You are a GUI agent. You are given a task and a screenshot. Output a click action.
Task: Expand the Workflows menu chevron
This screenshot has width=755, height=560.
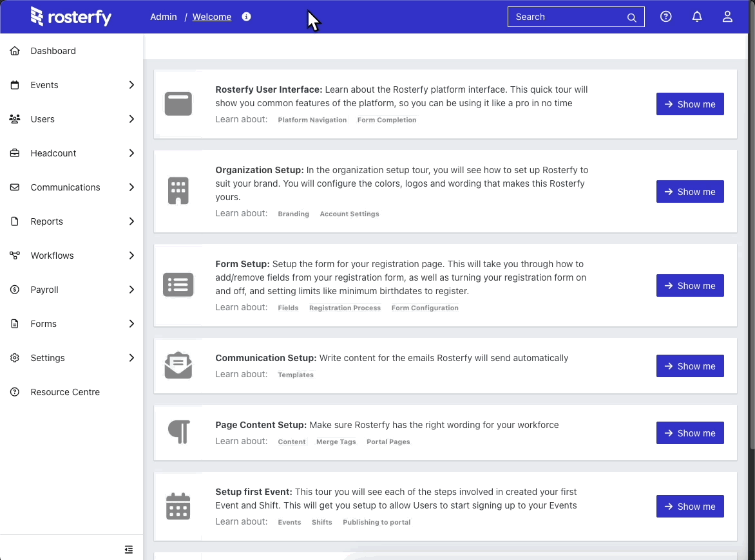pyautogui.click(x=131, y=256)
